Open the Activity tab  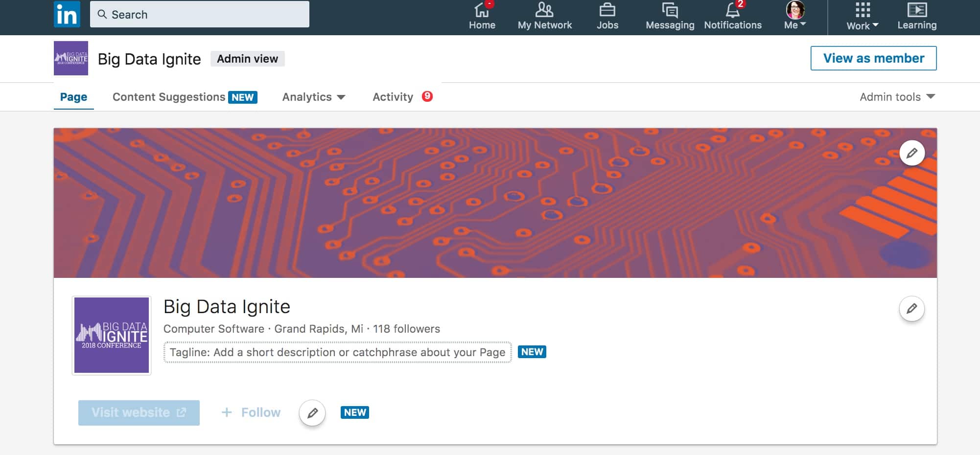coord(393,97)
